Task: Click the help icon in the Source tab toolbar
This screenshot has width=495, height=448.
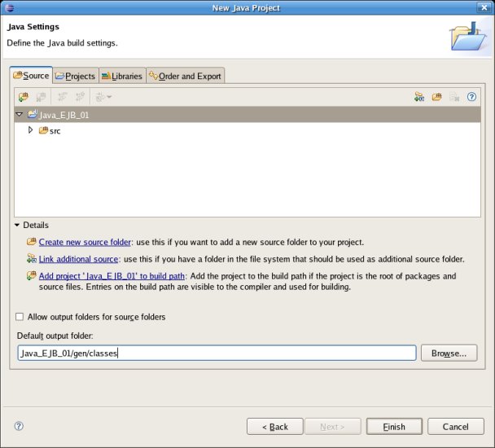Action: pyautogui.click(x=471, y=97)
